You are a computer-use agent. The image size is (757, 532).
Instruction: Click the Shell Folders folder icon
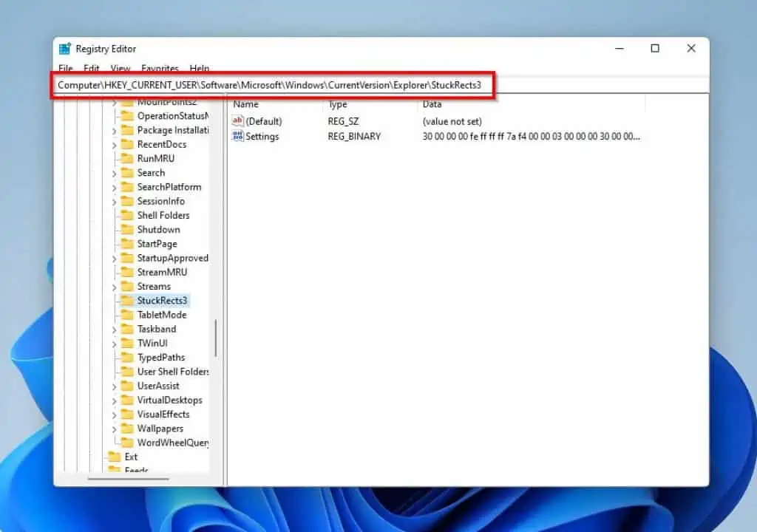(x=127, y=215)
